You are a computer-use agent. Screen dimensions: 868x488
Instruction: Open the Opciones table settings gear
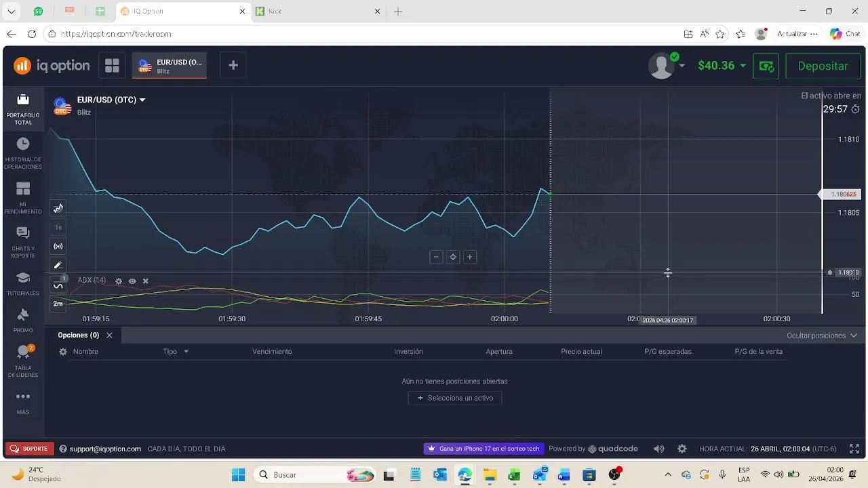coord(63,352)
